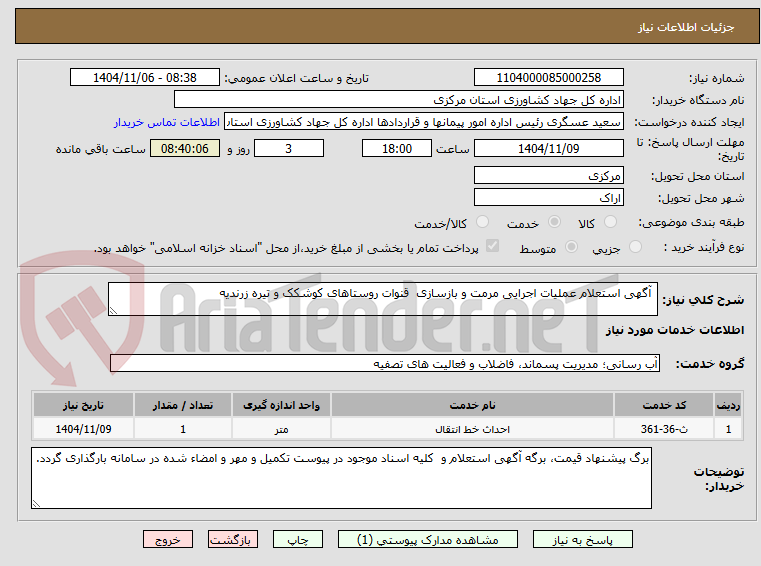This screenshot has width=761, height=566.
Task: Click the service name cell احداث خط انتقال
Action: 472,429
